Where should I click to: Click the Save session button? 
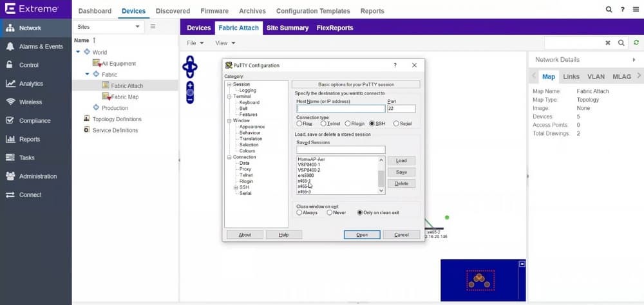(401, 172)
